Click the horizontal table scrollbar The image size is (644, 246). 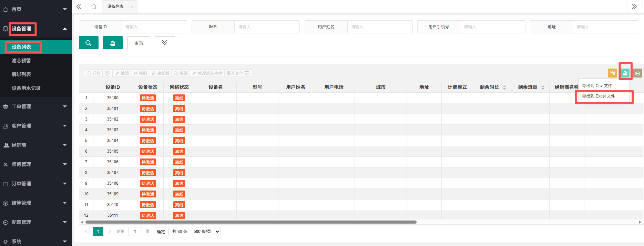(x=251, y=222)
